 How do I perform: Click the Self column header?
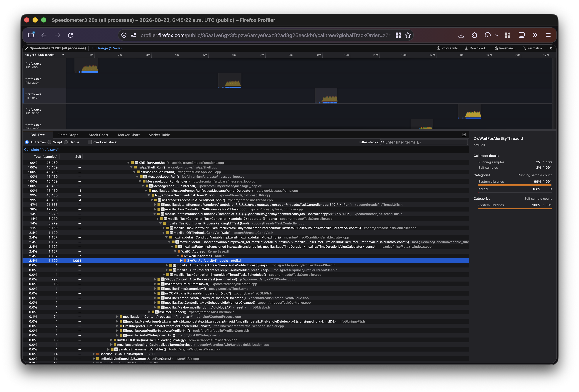pos(78,156)
